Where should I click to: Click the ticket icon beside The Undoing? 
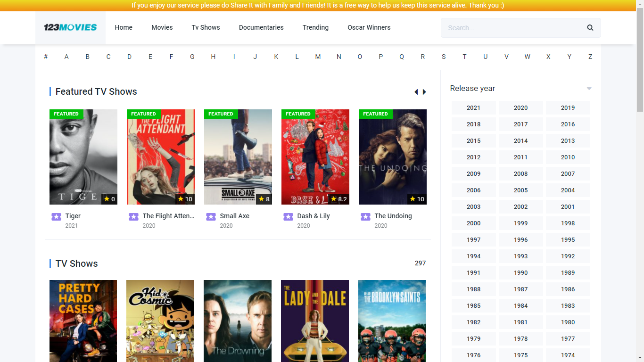(x=365, y=217)
